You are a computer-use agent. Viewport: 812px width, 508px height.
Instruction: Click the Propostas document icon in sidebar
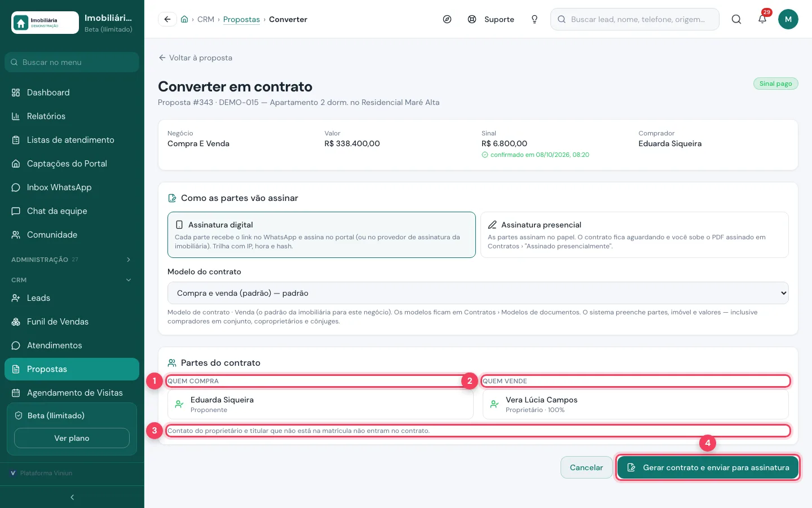[x=16, y=369]
